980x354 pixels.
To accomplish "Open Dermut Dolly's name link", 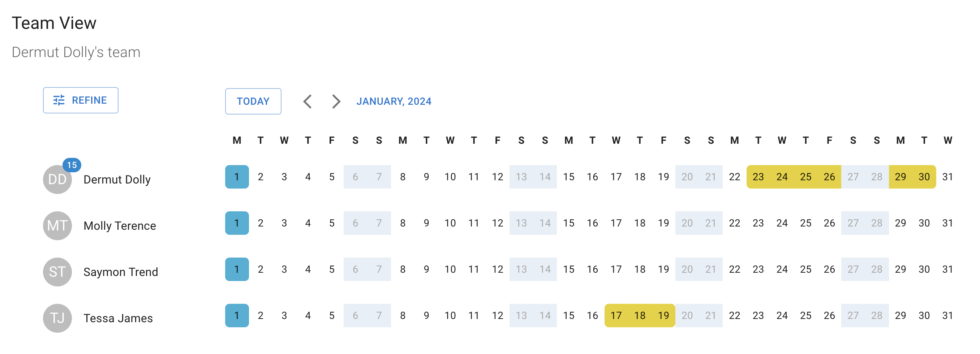I will click(117, 180).
